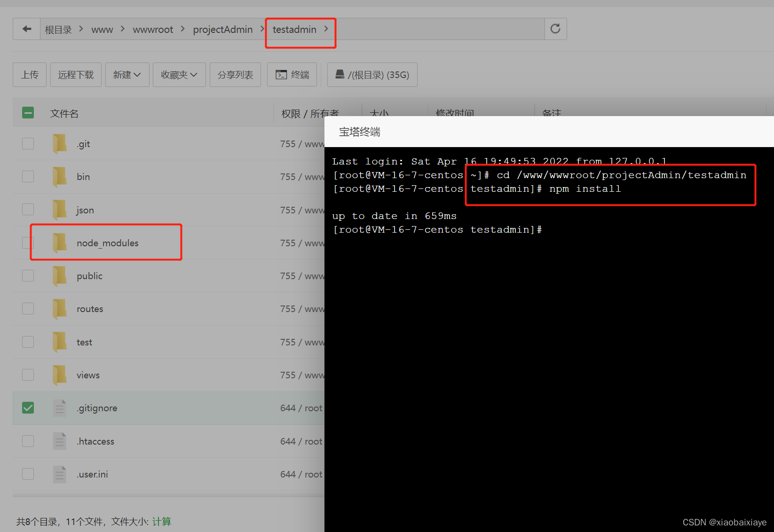Navigate to www in breadcrumb
The height and width of the screenshot is (532, 774).
102,30
